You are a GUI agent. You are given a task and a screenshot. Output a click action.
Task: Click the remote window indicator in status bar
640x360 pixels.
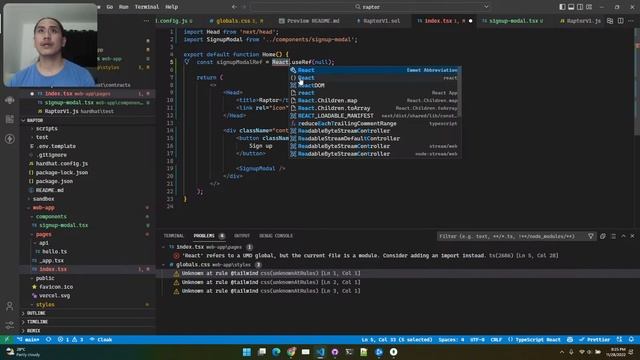click(7, 340)
